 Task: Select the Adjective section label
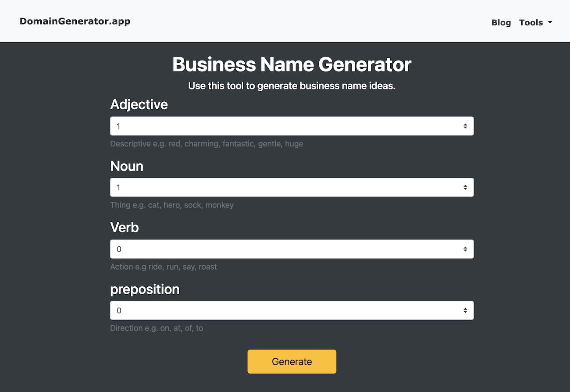click(139, 104)
